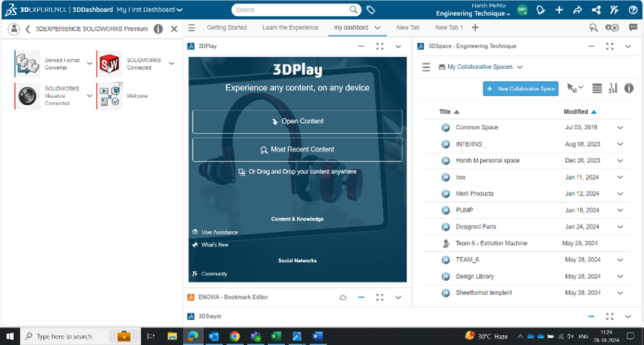The image size is (644, 345).
Task: Toggle the 3DSpace list view icon
Action: click(x=597, y=88)
